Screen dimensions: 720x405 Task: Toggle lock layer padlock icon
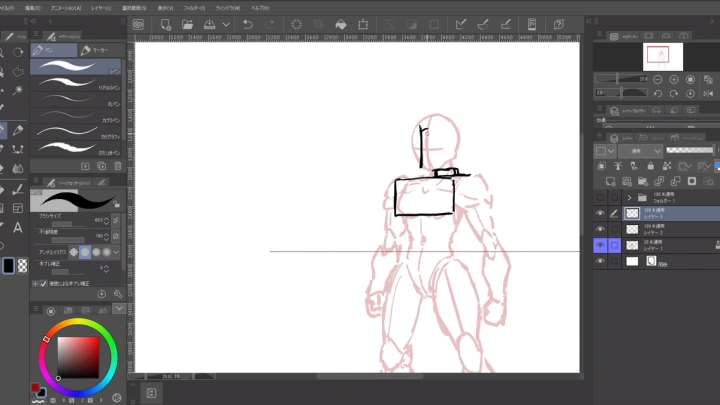[650, 166]
